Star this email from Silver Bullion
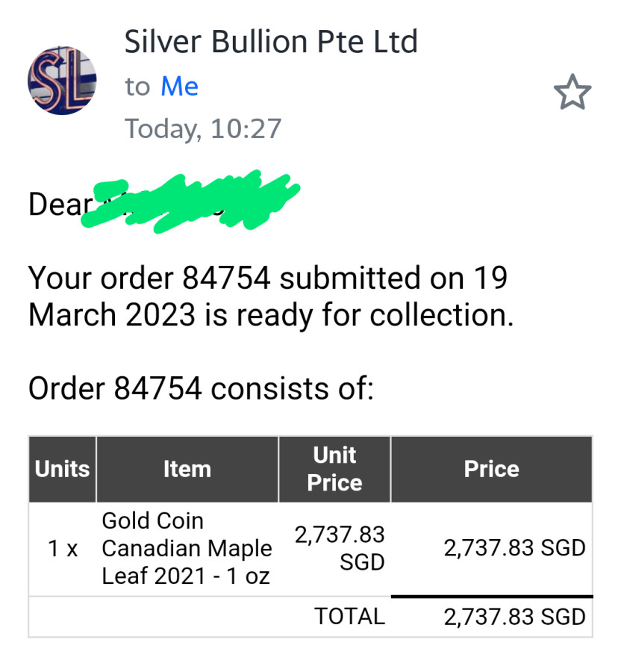The width and height of the screenshot is (621, 672). (x=572, y=93)
